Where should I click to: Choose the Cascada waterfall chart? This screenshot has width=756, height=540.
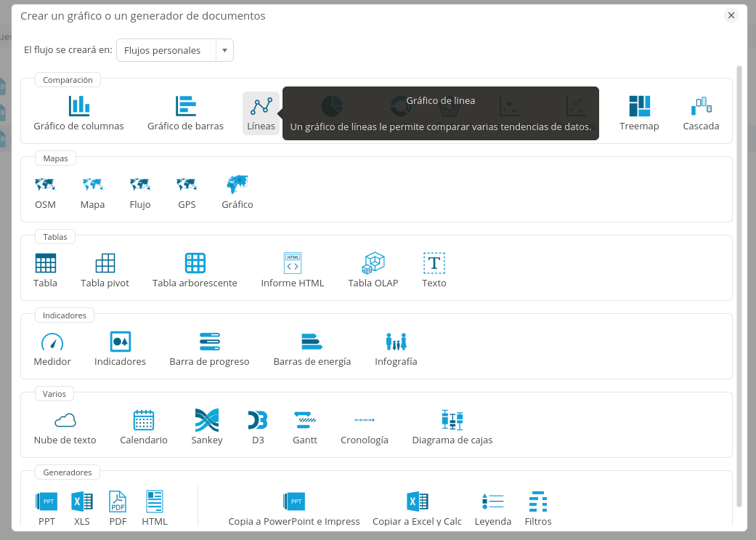click(701, 107)
